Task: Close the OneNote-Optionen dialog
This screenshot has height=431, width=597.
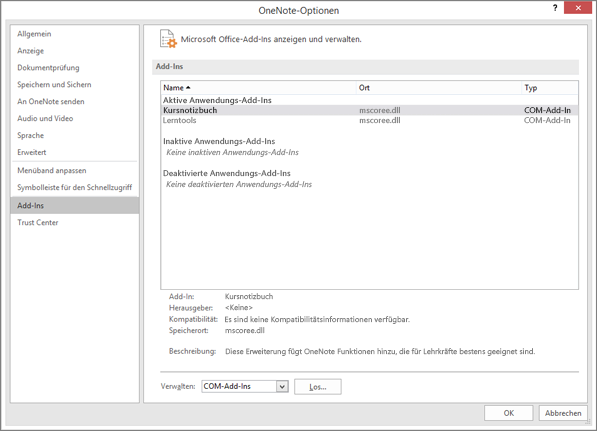Action: (578, 8)
